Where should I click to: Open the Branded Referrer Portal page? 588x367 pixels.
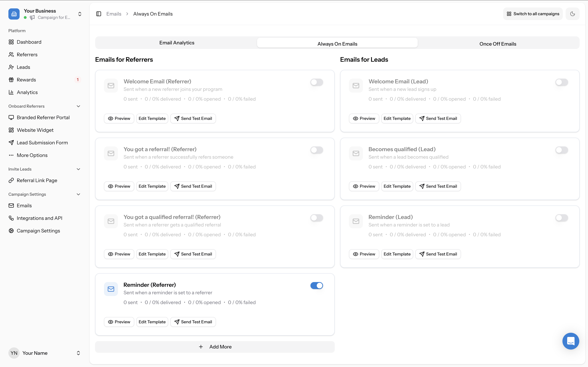pos(43,117)
